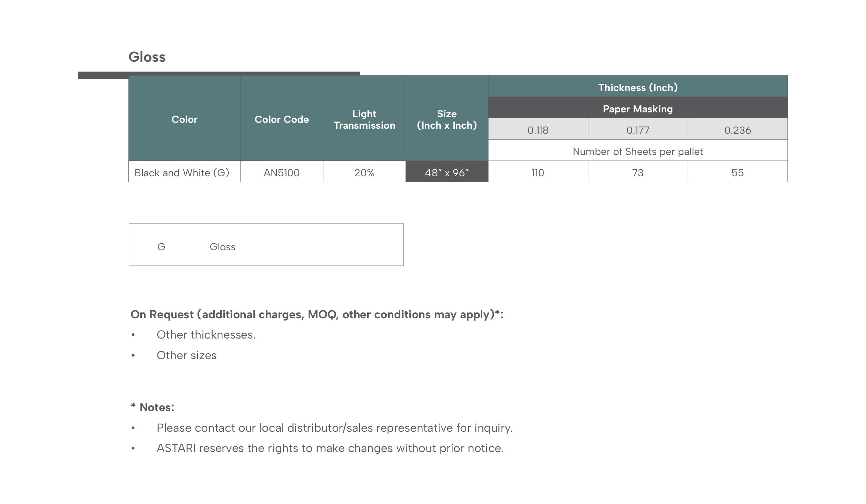Click the Light Transmission header cell
The width and height of the screenshot is (866, 504).
[364, 118]
